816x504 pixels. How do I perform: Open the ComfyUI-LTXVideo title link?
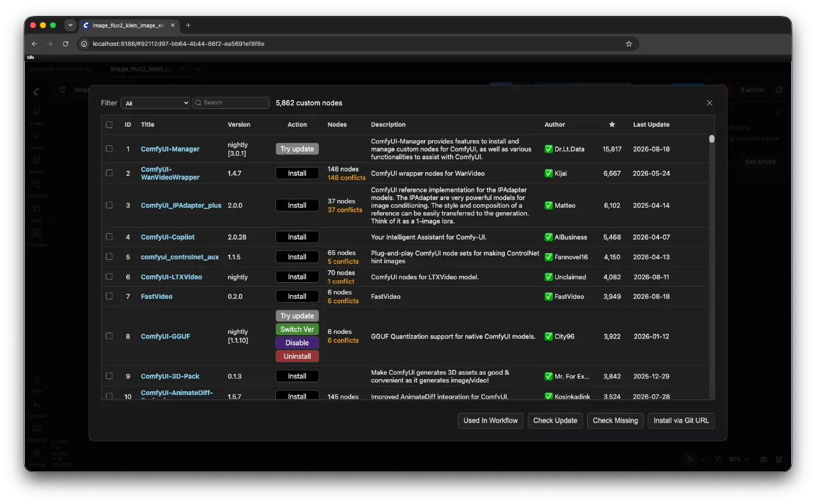[171, 277]
